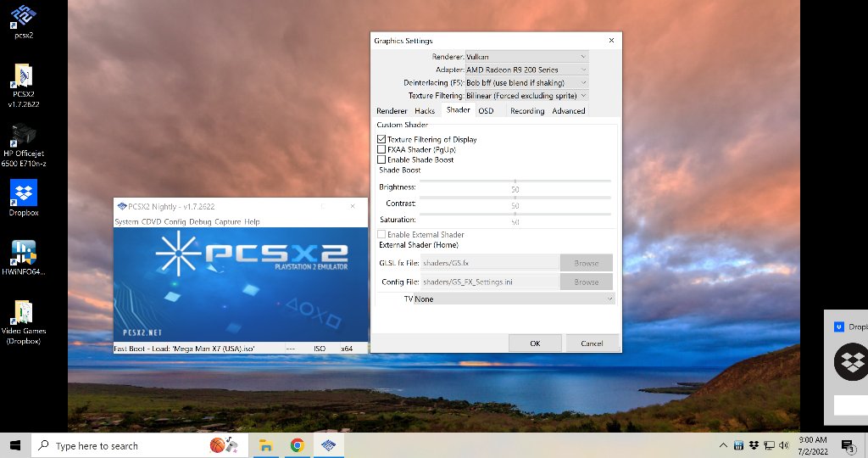Open File Explorer from the taskbar
This screenshot has height=458, width=868.
[266, 445]
